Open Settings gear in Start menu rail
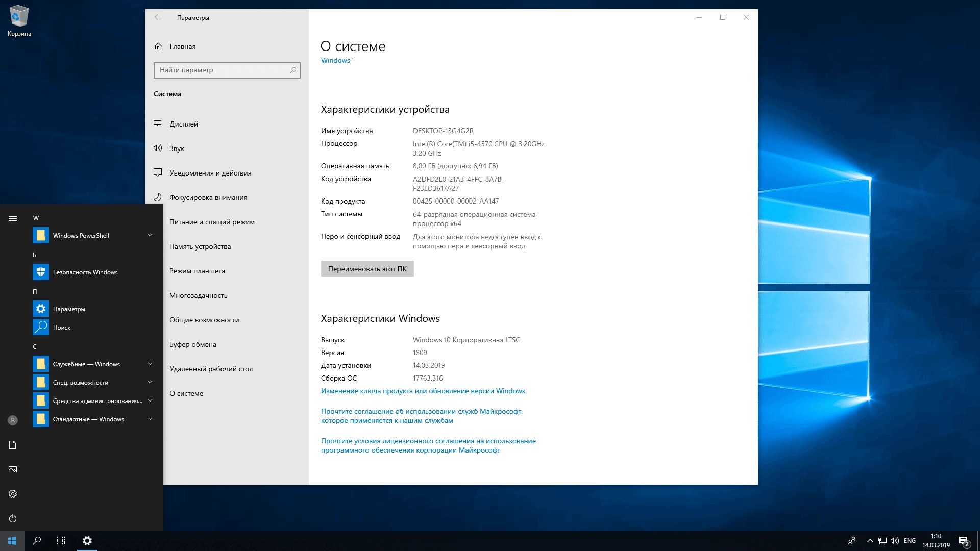Viewport: 980px width, 551px height. coord(13,494)
